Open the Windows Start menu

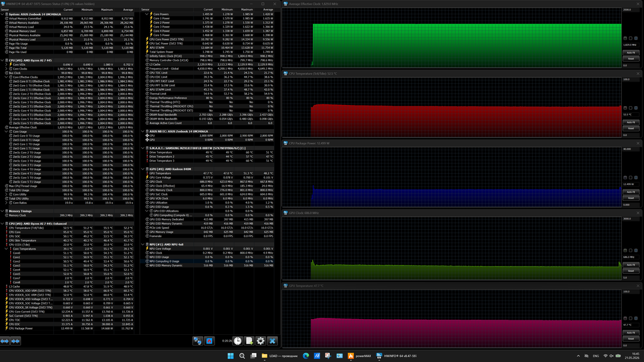tap(230, 356)
